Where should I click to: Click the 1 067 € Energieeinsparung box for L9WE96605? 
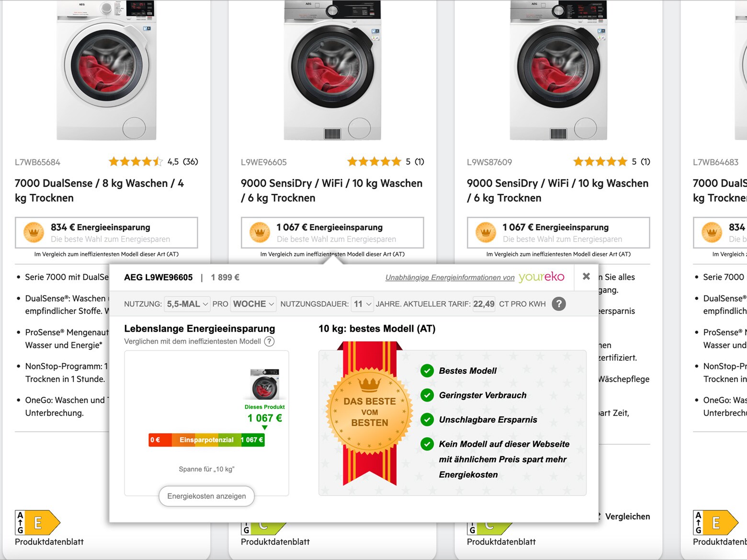pyautogui.click(x=332, y=233)
